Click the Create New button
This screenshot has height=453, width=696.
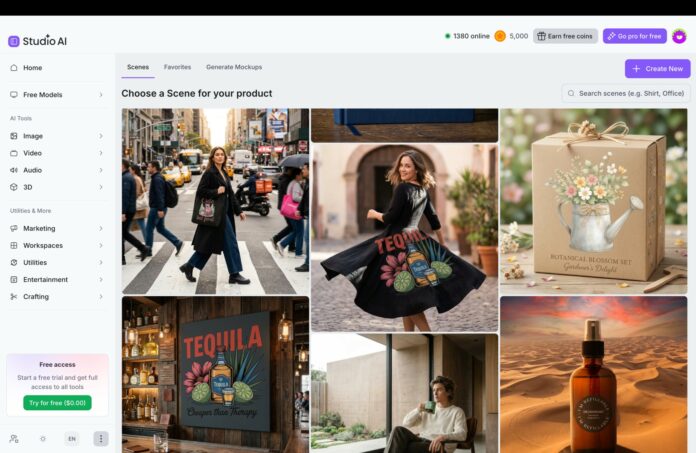point(657,68)
